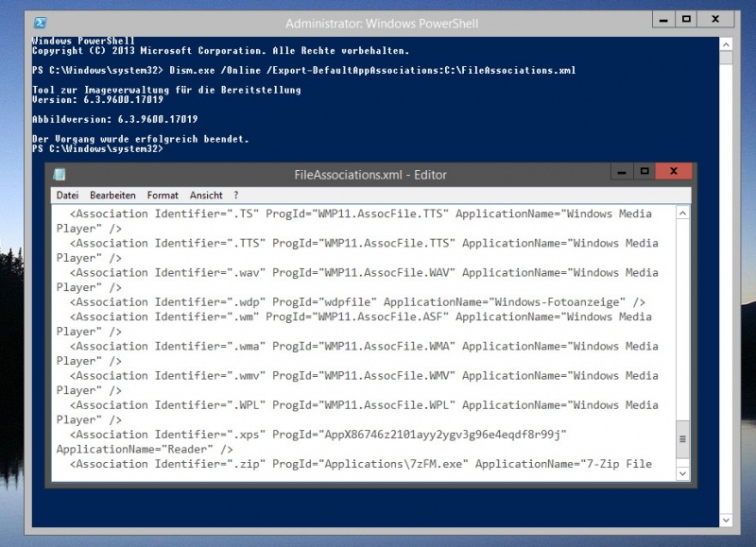
Task: Click Editor scrollbar up arrow
Action: tap(682, 213)
